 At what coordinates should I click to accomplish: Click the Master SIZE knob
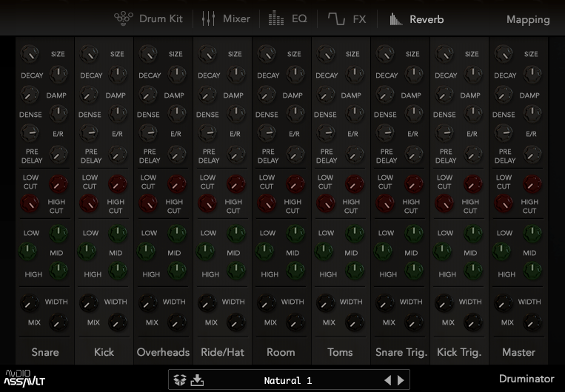click(x=503, y=54)
